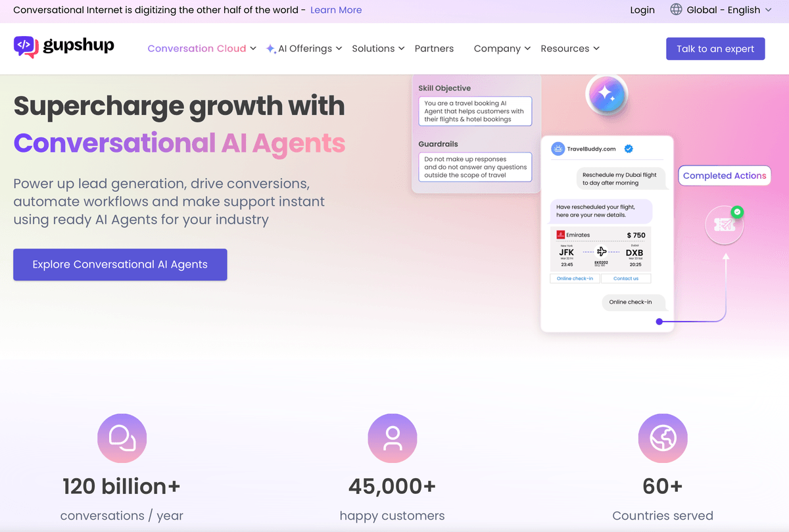Click Explore Conversational AI Agents button
The image size is (789, 532).
pos(120,264)
